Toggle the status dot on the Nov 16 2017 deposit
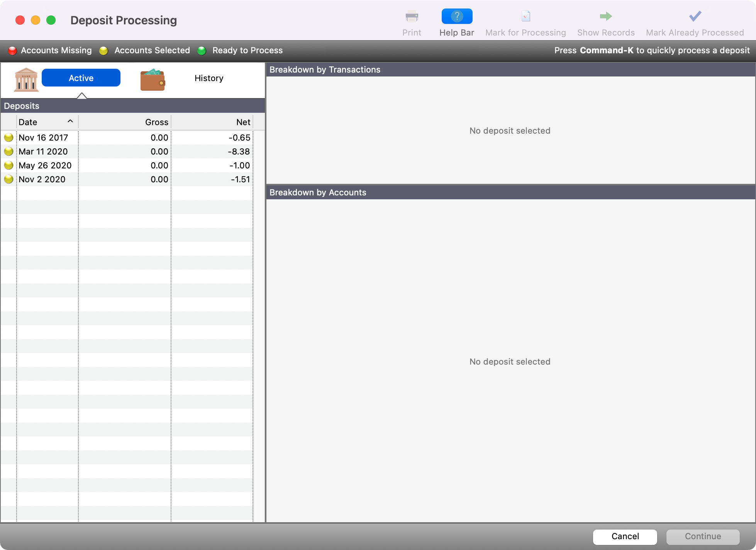The height and width of the screenshot is (550, 756). (8, 137)
